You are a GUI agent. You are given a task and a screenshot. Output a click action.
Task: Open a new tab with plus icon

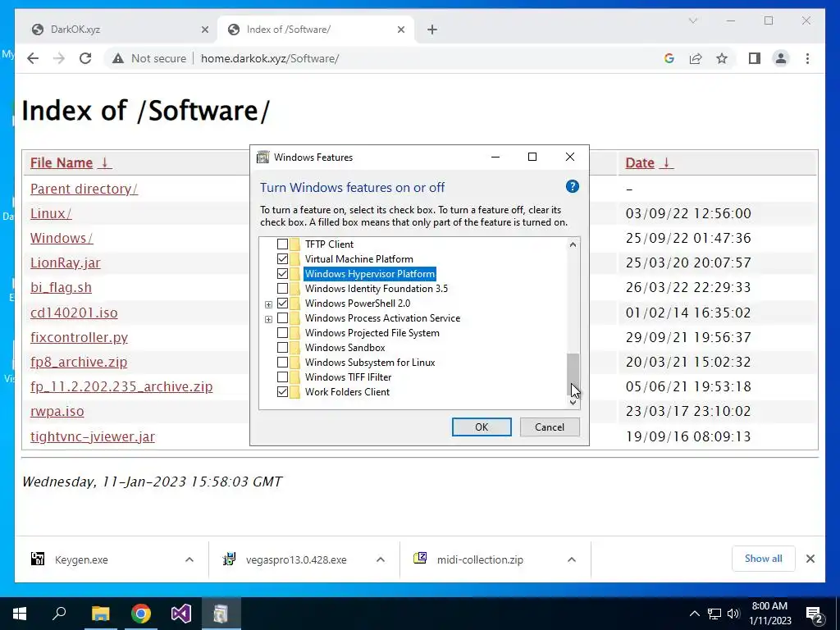tap(432, 30)
